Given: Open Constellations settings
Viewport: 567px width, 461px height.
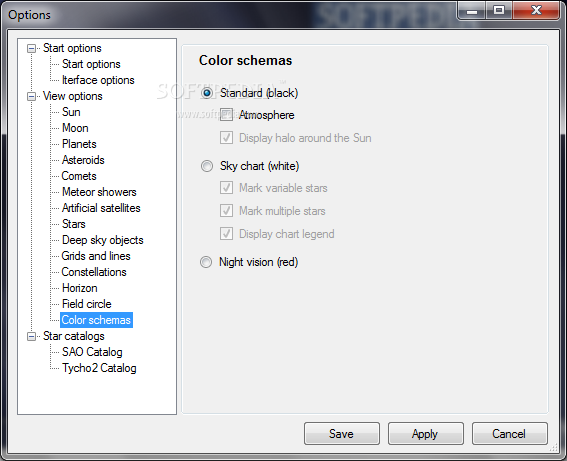Looking at the screenshot, I should click(x=94, y=272).
